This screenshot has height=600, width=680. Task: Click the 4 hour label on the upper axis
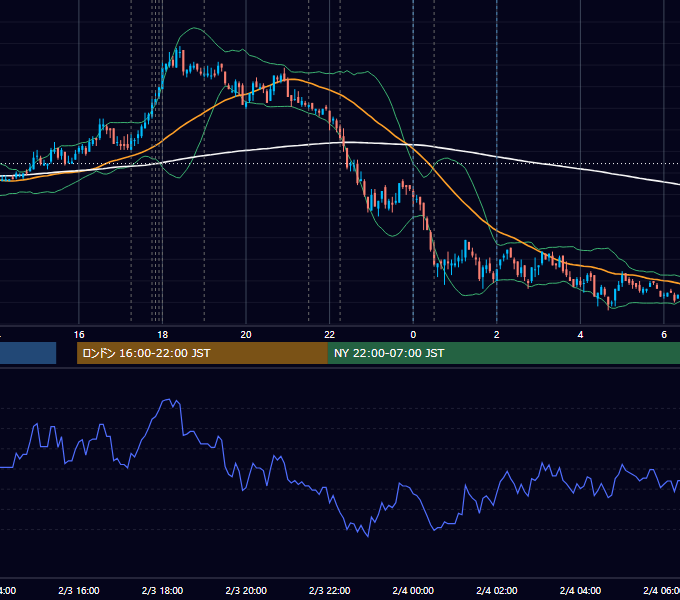pyautogui.click(x=580, y=335)
